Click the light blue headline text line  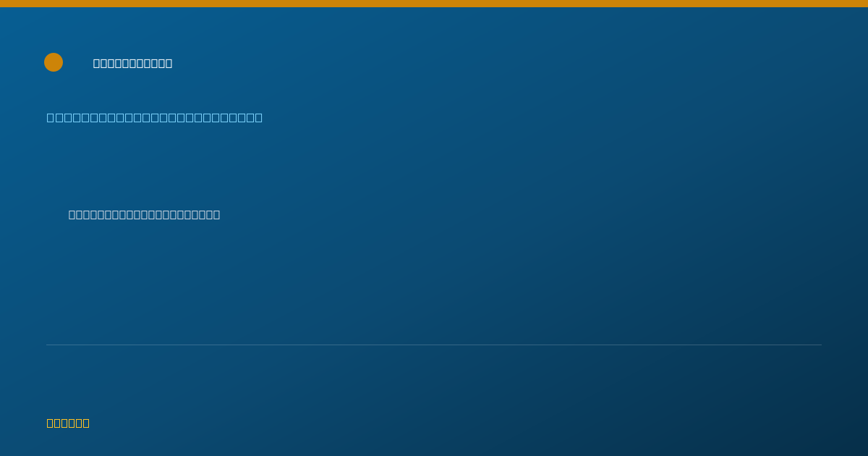point(155,117)
